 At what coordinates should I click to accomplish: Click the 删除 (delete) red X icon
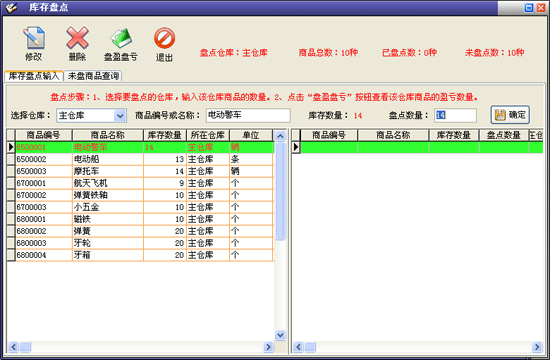click(x=77, y=44)
